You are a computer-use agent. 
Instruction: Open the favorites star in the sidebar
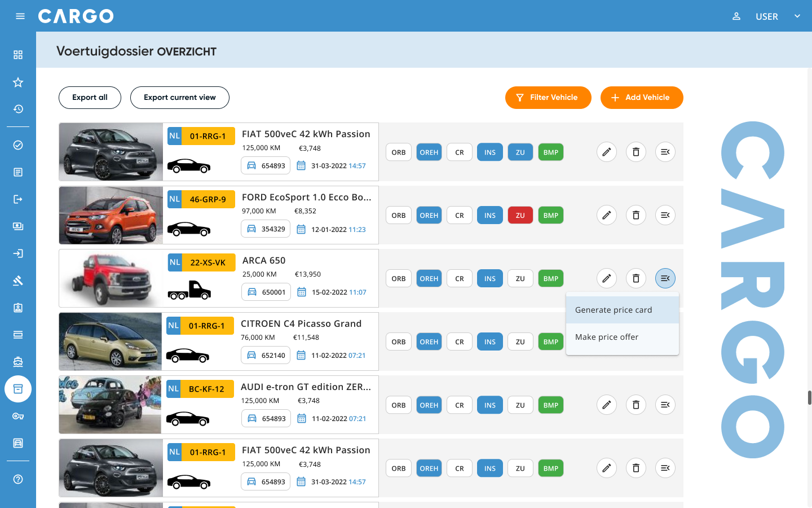pos(18,82)
